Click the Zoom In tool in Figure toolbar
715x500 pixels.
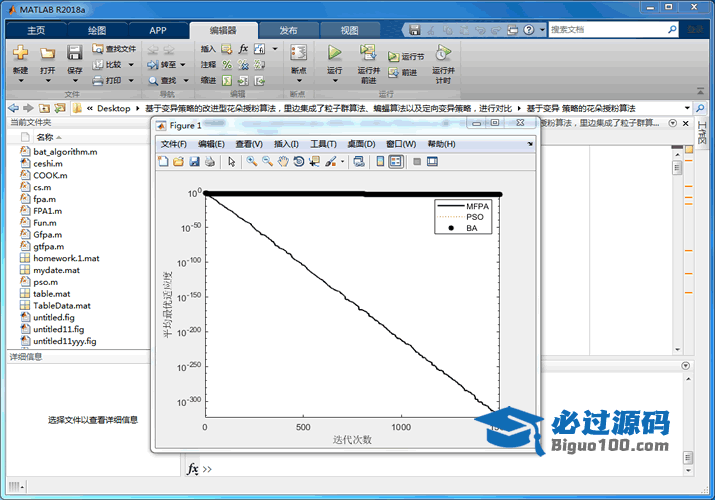pos(252,161)
